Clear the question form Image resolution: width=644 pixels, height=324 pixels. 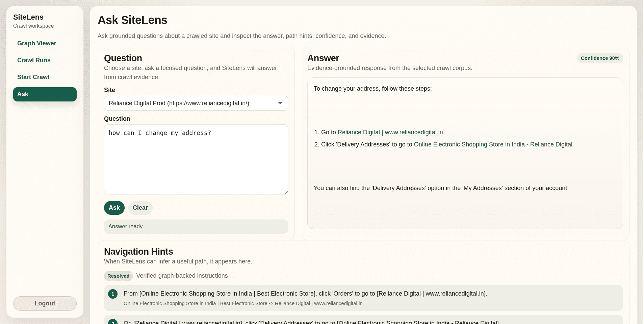140,208
